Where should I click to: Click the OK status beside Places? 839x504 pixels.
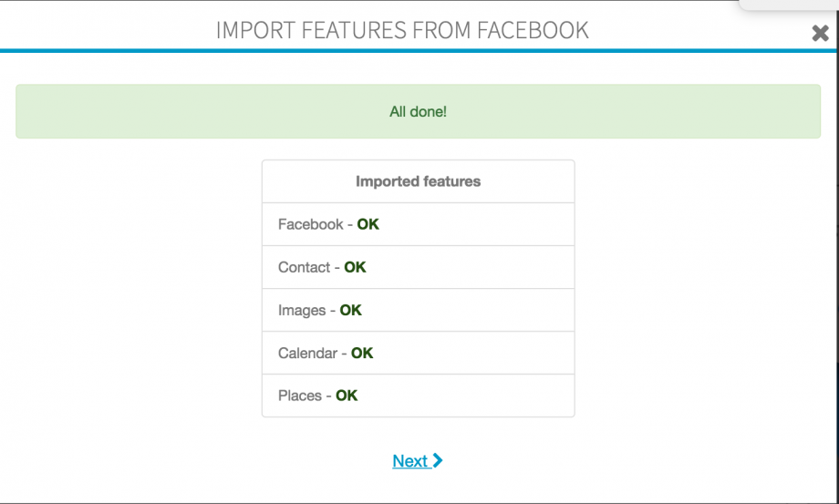[347, 396]
